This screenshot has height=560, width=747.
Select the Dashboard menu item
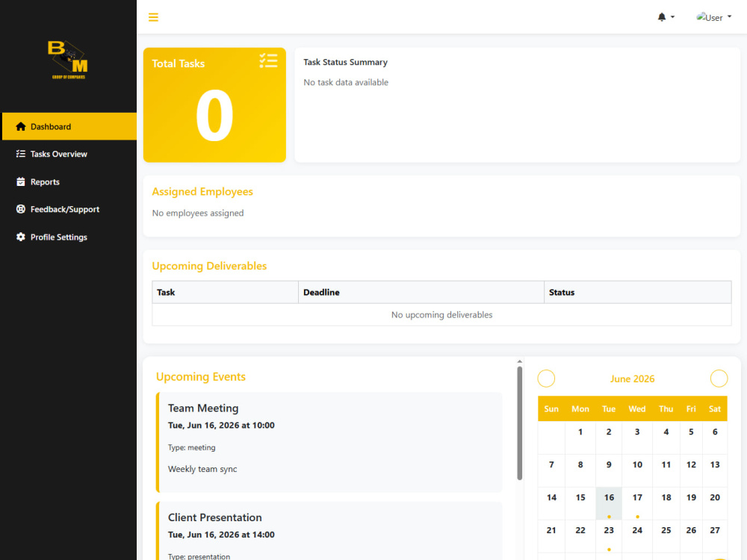coord(69,127)
